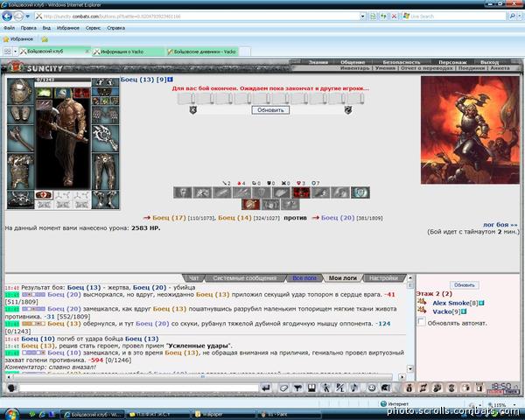Open the zoom level 115% dropdown
Viewport: 525px width, 420px height.
coord(514,405)
